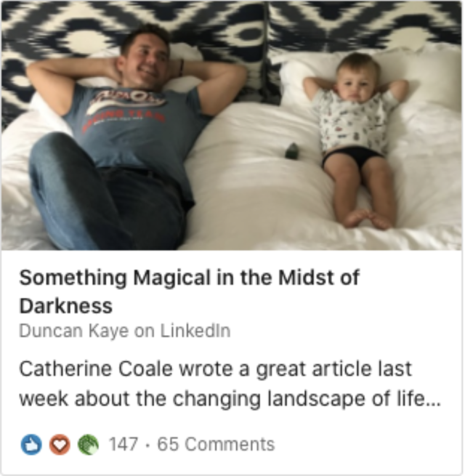Viewport: 465px width, 476px height.
Task: Open the reactions count showing 147
Action: [x=124, y=444]
